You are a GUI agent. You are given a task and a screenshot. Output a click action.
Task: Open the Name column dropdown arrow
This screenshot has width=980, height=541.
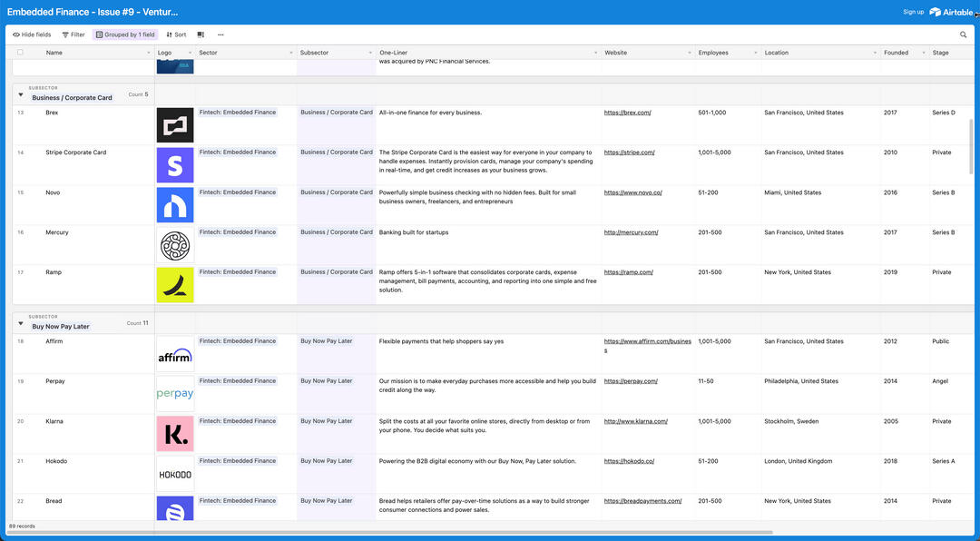tap(149, 53)
